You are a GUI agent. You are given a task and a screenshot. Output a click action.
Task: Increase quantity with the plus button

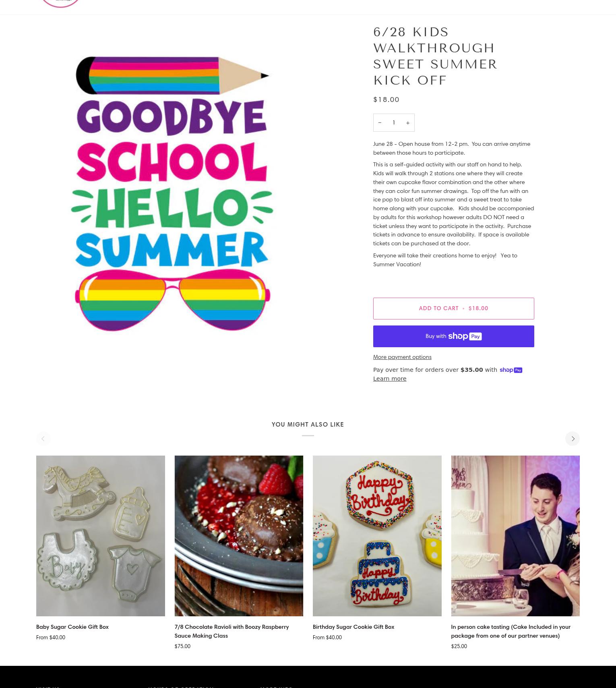point(408,122)
